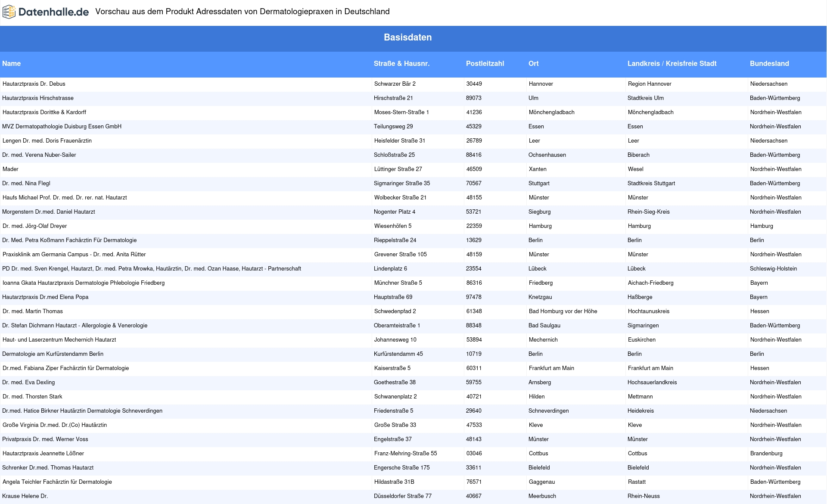Viewport: 827px width, 504px height.
Task: Open the Datenhalle.de brand name link
Action: coord(54,12)
